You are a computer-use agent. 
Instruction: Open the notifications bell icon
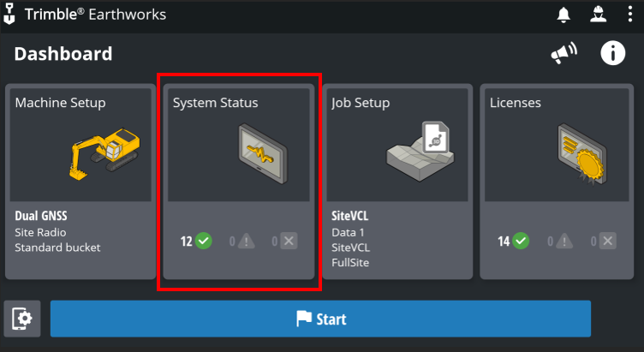tap(563, 15)
